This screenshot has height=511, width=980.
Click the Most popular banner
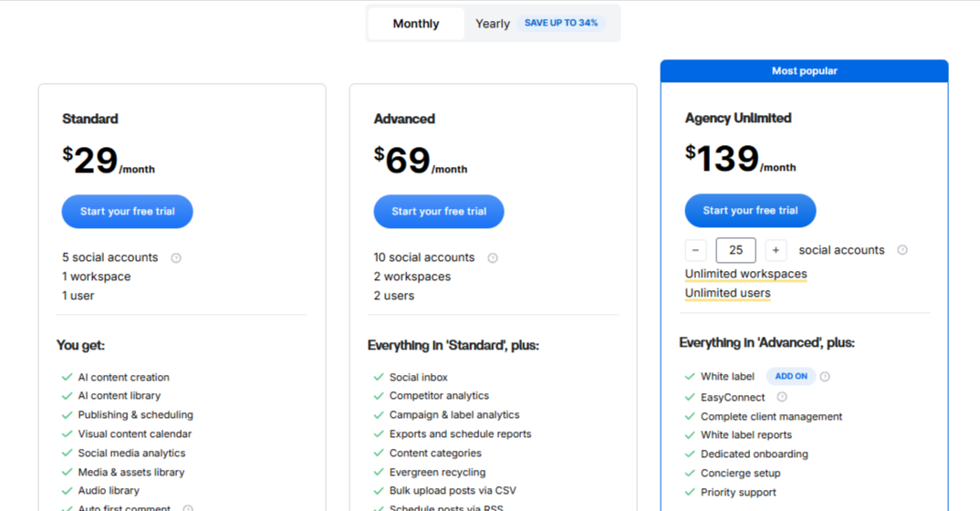pos(804,71)
